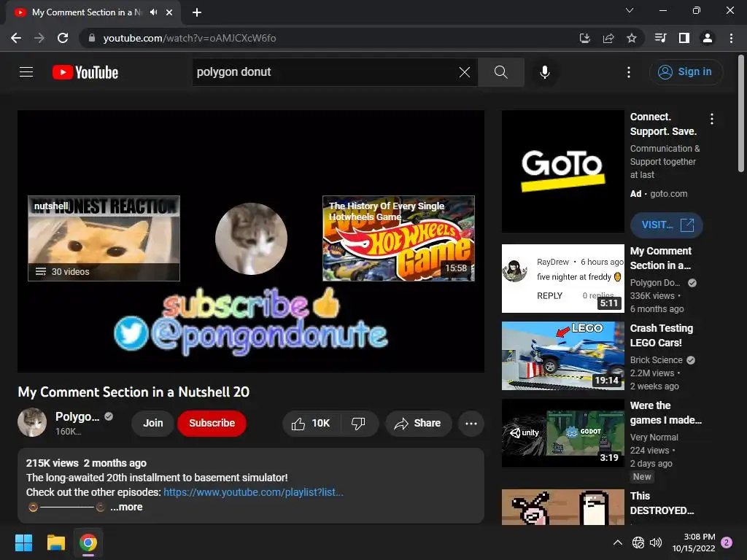Click the Very Normal channel name

(654, 437)
